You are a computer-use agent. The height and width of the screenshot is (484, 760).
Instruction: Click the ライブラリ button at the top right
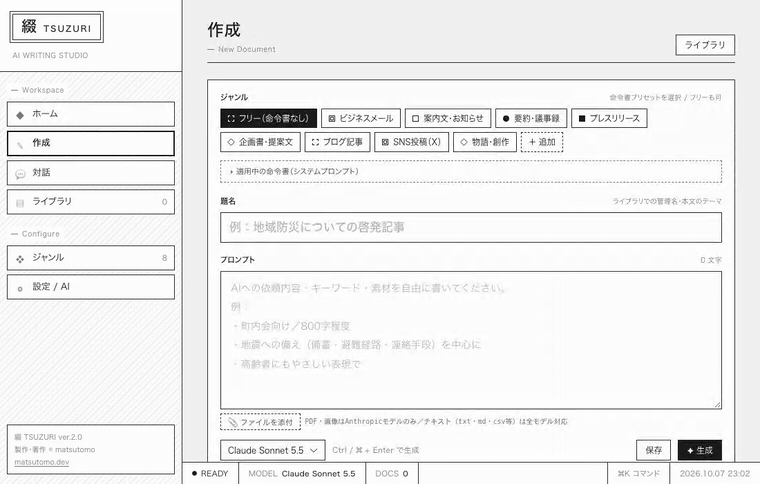[x=705, y=45]
